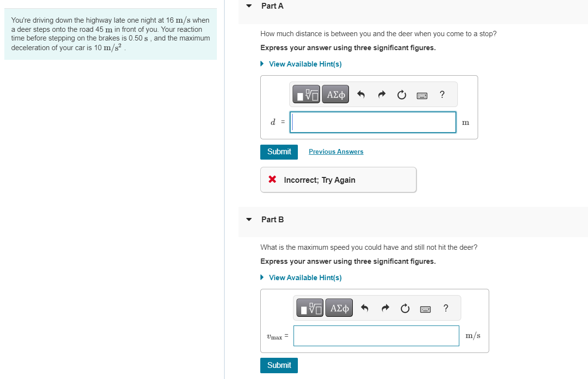Open Greek symbols palette in Part B
The image size is (588, 379).
click(x=339, y=308)
